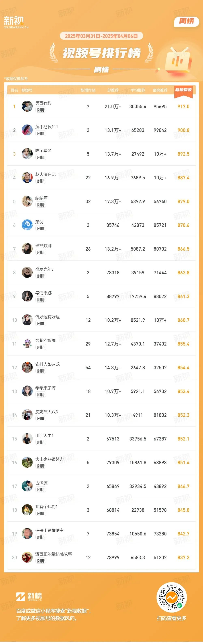Open 勇哥有约 avatar thumbnail
Image resolution: width=203 pixels, height=644 pixels.
click(27, 106)
